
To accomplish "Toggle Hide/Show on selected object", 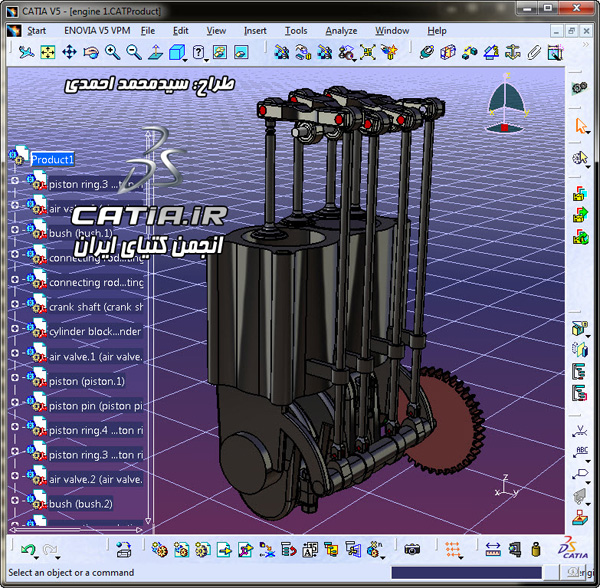I will (220, 52).
